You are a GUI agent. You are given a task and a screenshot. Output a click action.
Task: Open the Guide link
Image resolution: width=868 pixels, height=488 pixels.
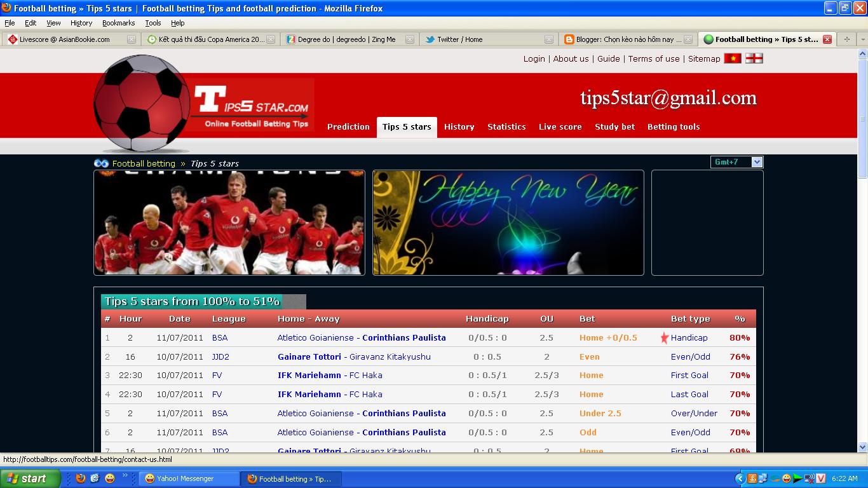pyautogui.click(x=609, y=58)
